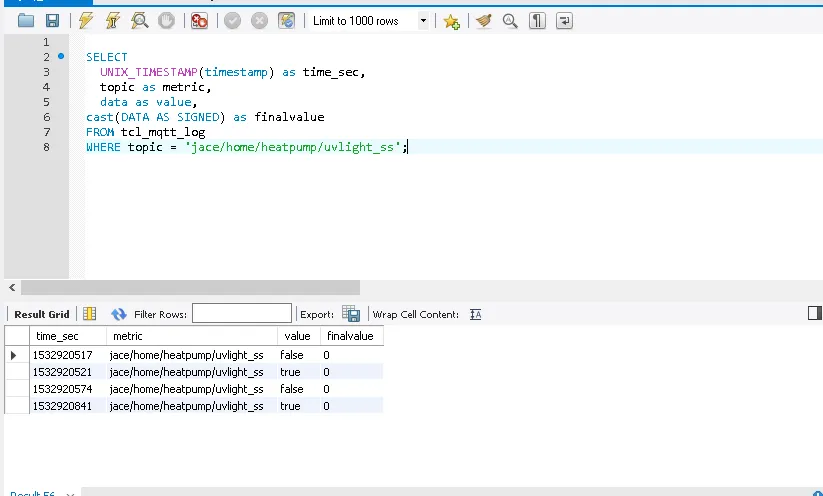Toggle Wrap Cell Content icon
Screen dimensions: 823x496
click(476, 314)
